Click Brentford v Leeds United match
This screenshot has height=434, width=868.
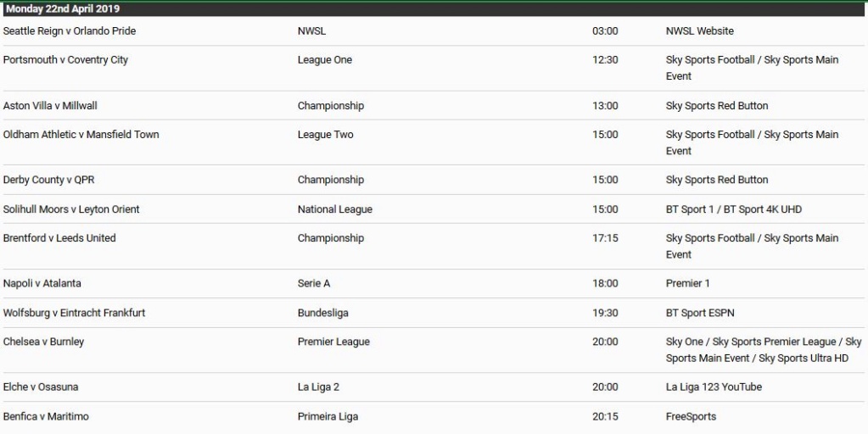[x=59, y=238]
